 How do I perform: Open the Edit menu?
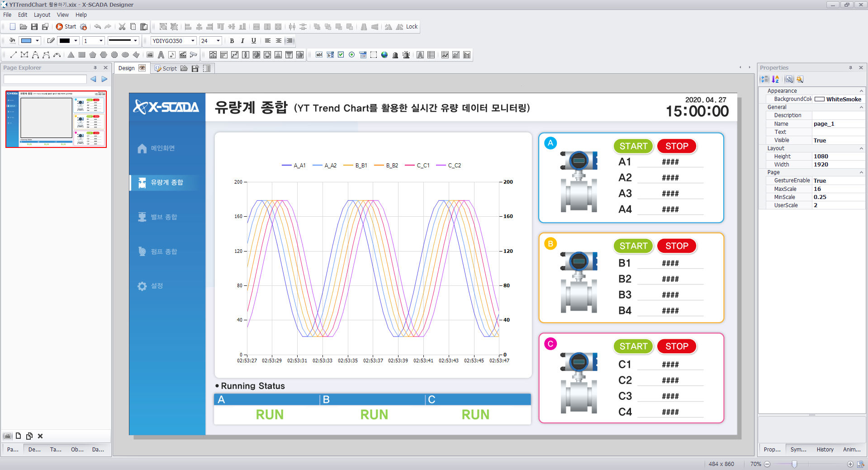point(23,15)
